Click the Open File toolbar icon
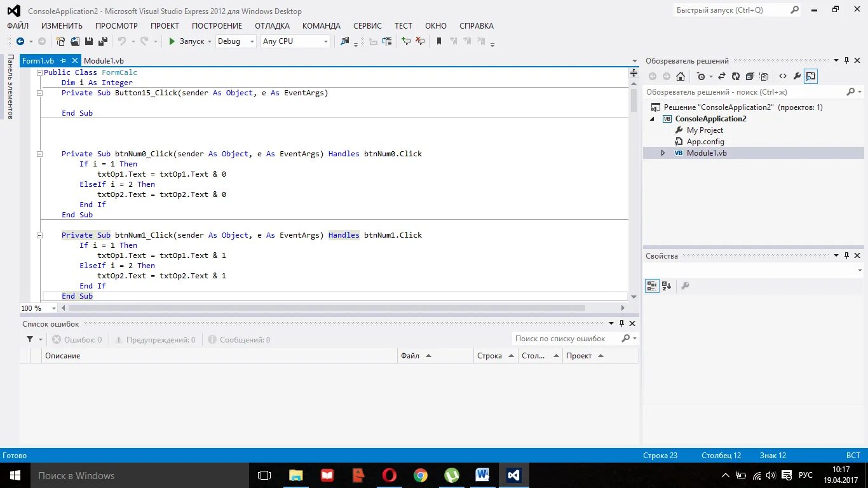This screenshot has height=488, width=868. [x=75, y=41]
